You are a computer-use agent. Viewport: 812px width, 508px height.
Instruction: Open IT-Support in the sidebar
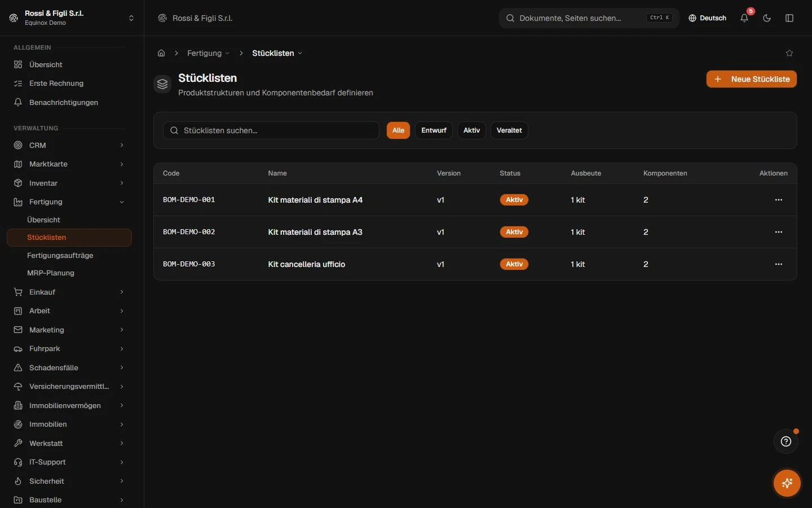[x=69, y=462]
